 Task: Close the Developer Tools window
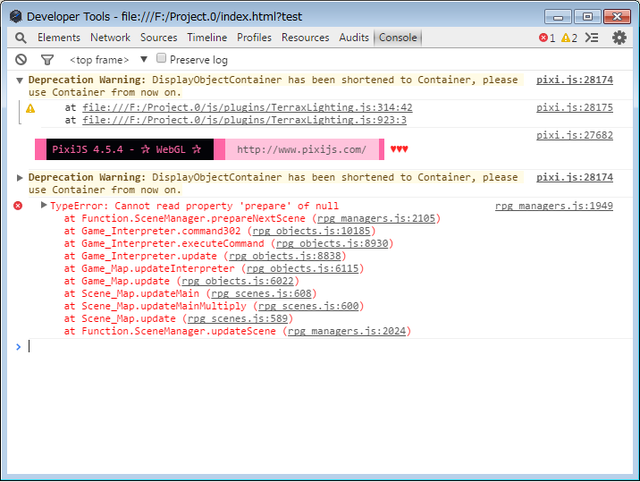616,17
